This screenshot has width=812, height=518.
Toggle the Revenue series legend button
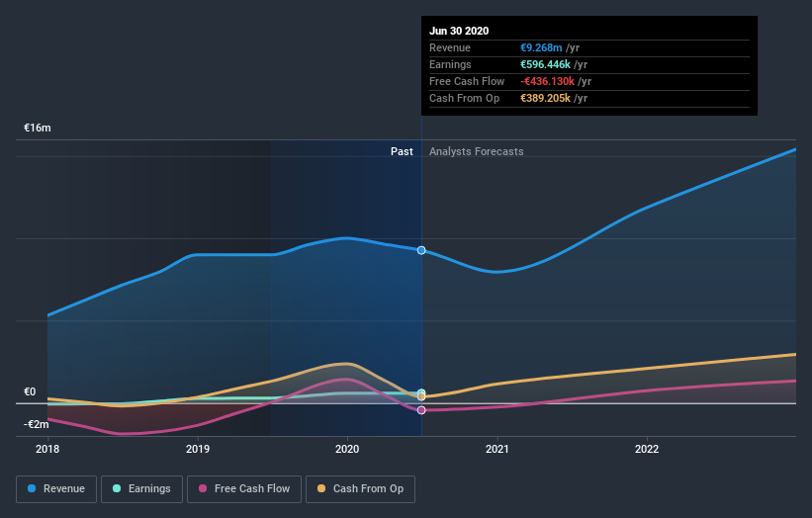(x=56, y=489)
